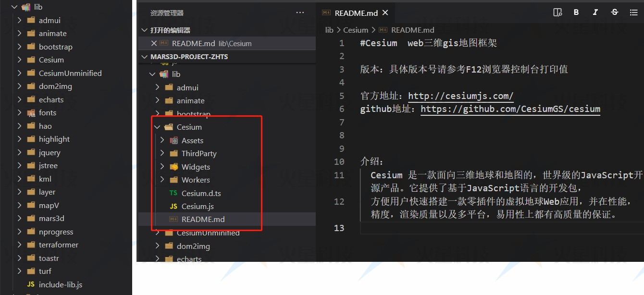Expand the Widgets folder chevron

[x=162, y=167]
